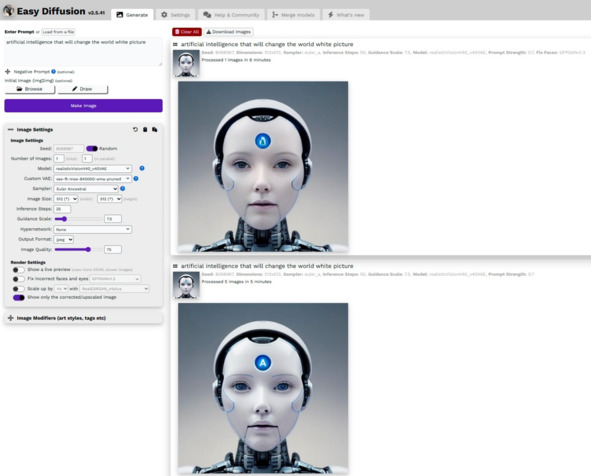This screenshot has height=476, width=591.
Task: Click the first result's small thumbnail
Action: click(186, 63)
